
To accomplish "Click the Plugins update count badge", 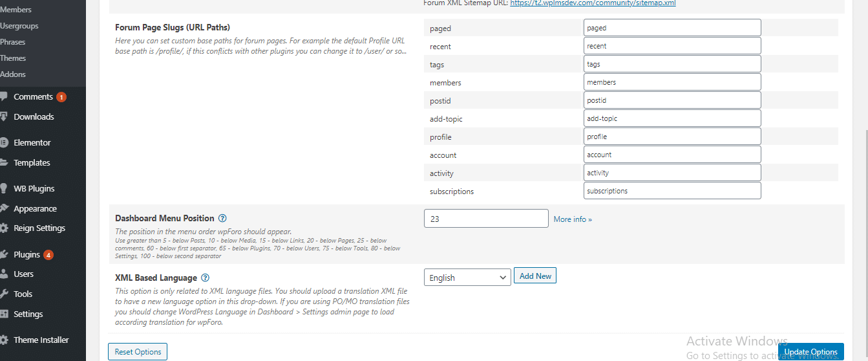I will tap(48, 255).
